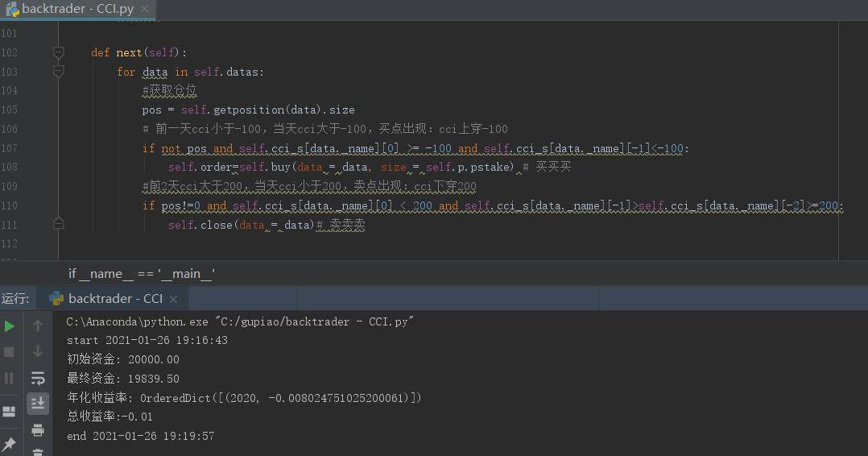Click 'def next(self):' text
Image resolution: width=868 pixels, height=456 pixels.
(139, 52)
